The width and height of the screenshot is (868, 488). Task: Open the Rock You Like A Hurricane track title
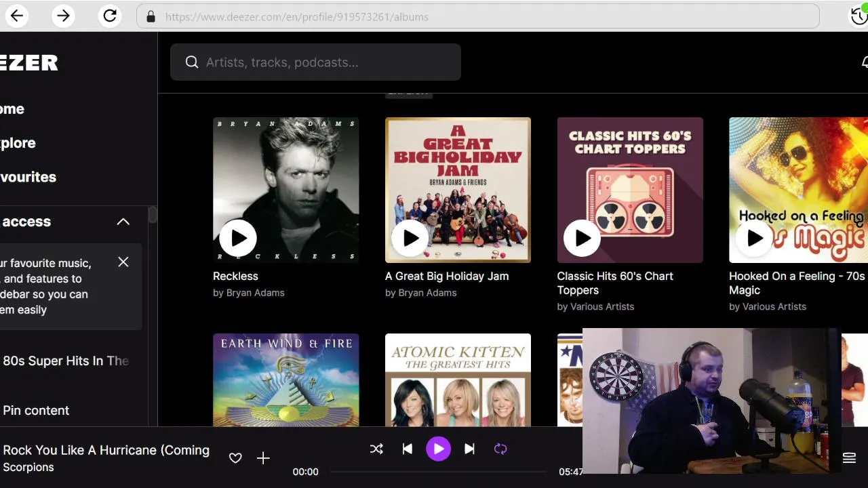[x=106, y=450]
